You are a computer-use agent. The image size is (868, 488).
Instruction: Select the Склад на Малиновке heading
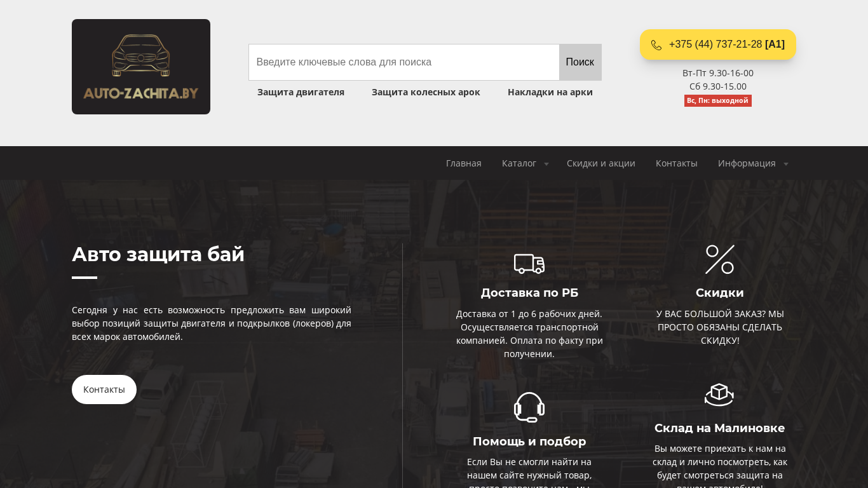pos(720,428)
